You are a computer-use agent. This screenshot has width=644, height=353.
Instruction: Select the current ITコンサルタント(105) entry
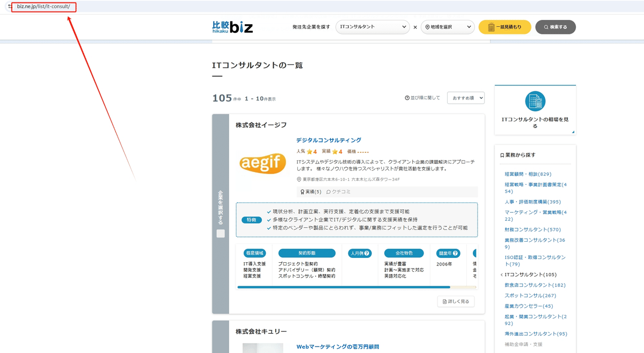530,275
